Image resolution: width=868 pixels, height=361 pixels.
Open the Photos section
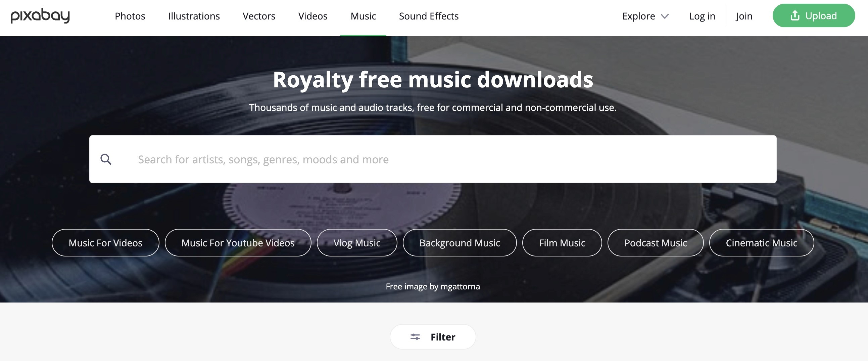click(x=130, y=16)
